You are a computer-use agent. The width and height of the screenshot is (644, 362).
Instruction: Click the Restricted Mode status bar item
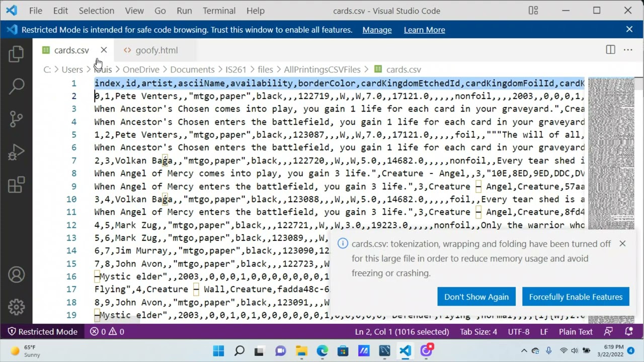tap(42, 332)
